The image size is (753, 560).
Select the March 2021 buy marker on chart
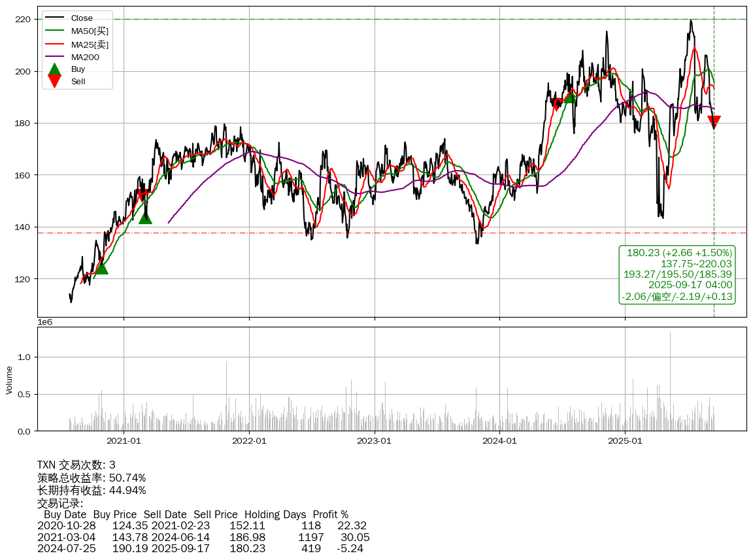pos(145,217)
